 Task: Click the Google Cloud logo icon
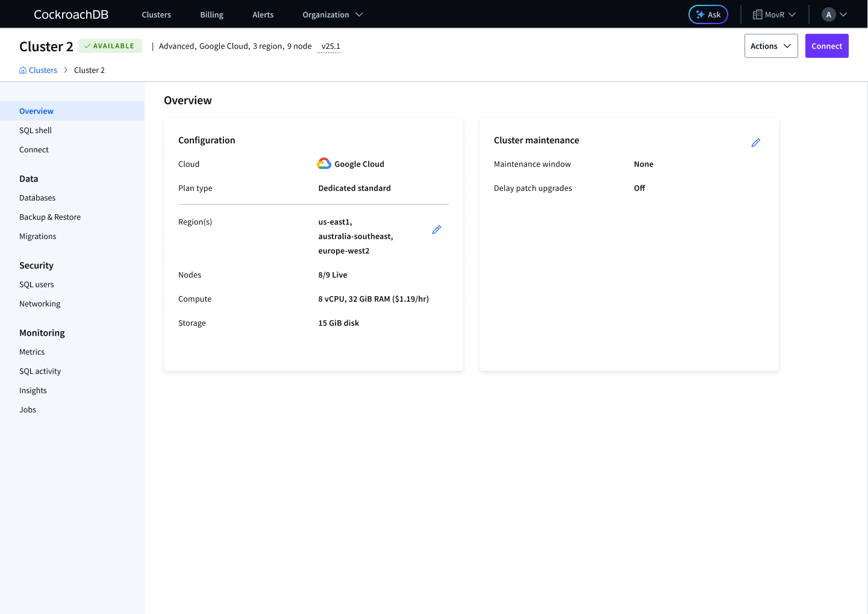[x=324, y=164]
